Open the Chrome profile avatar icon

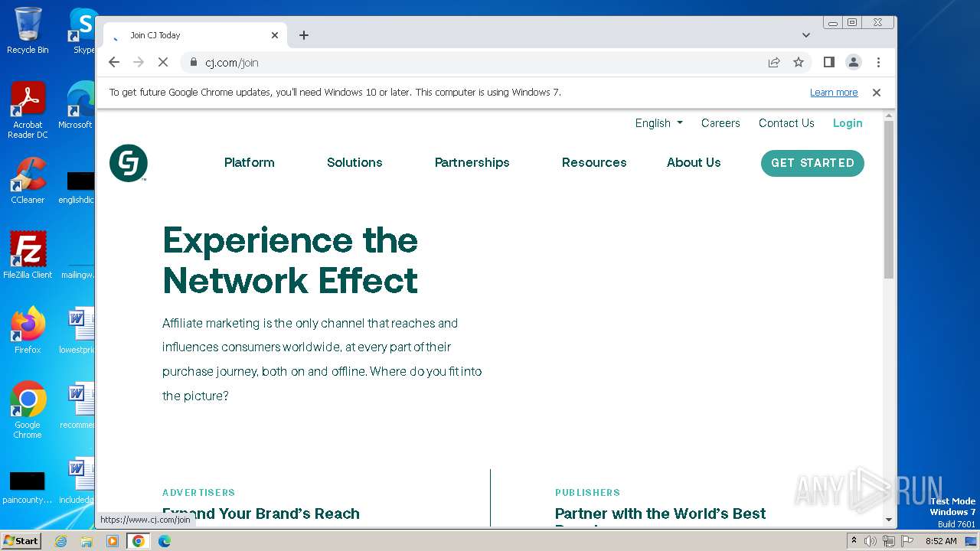[x=854, y=63]
